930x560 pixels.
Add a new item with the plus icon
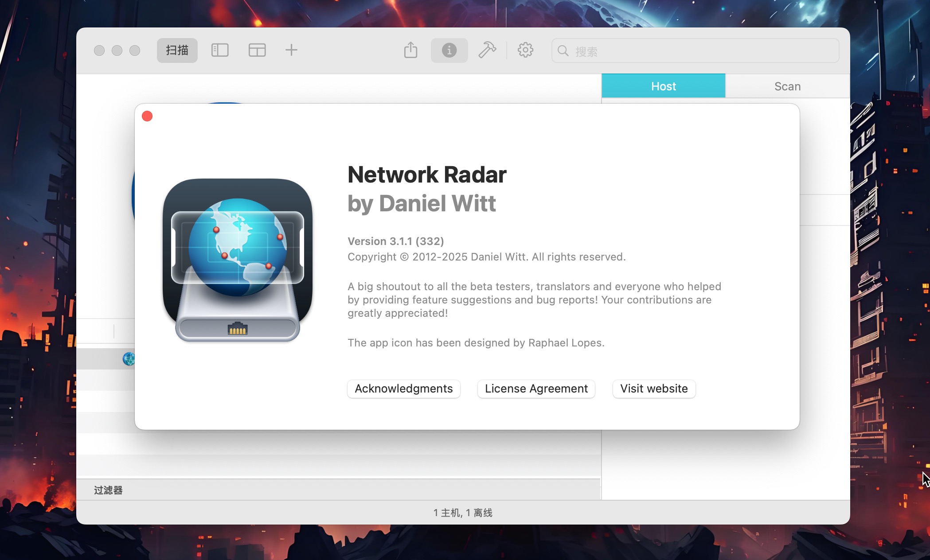[291, 50]
